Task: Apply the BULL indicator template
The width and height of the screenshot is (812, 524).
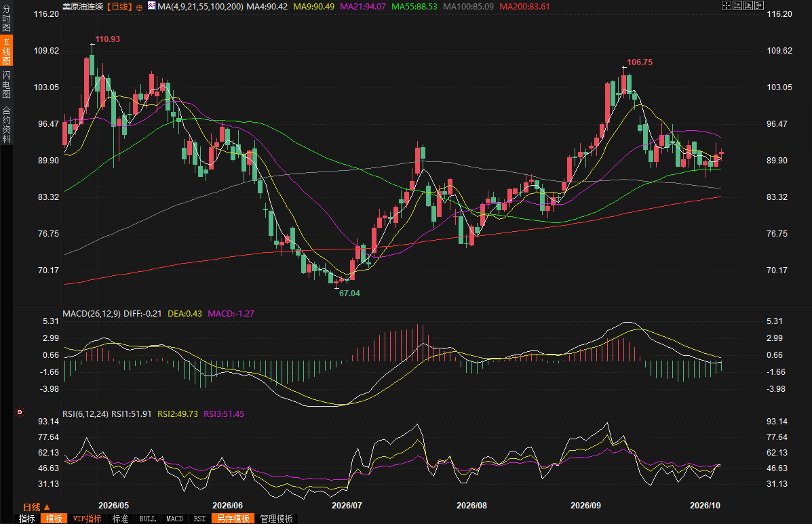Action: [148, 519]
